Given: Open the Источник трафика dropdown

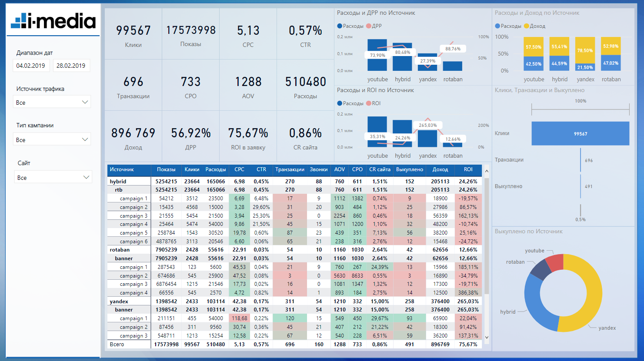Looking at the screenshot, I should (52, 102).
